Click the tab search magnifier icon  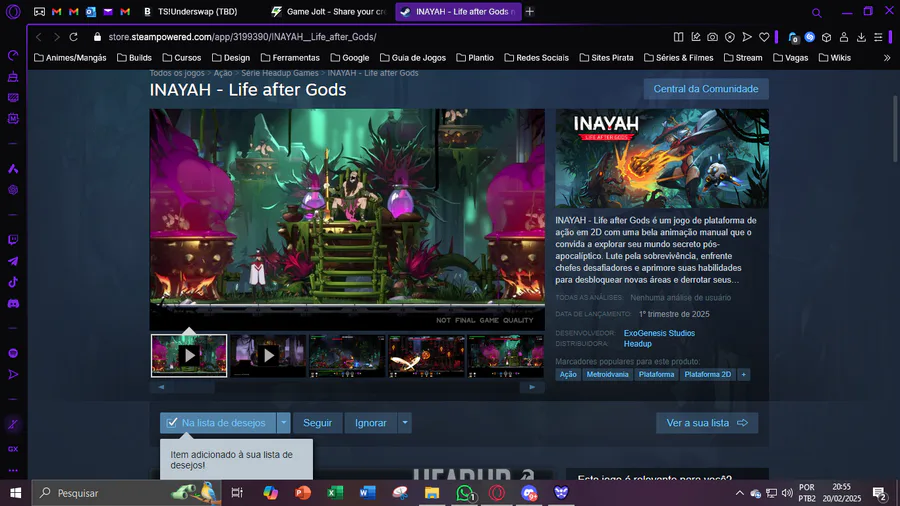[817, 12]
